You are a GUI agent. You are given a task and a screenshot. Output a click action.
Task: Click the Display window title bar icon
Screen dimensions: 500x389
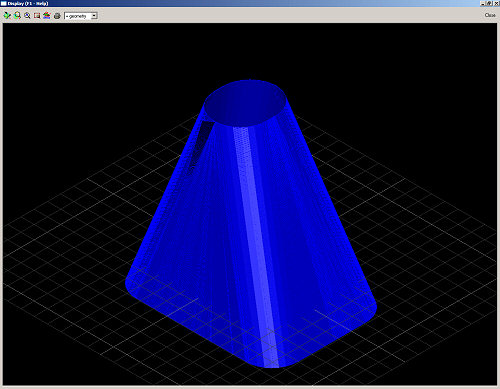click(x=3, y=3)
